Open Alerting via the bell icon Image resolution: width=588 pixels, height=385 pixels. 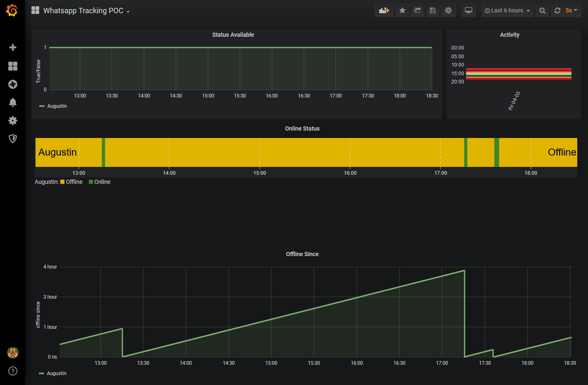pyautogui.click(x=13, y=102)
